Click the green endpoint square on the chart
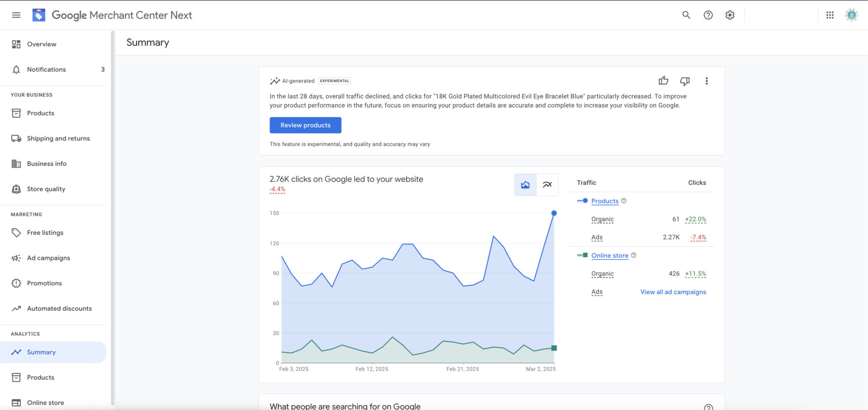This screenshot has width=868, height=410. click(x=554, y=348)
